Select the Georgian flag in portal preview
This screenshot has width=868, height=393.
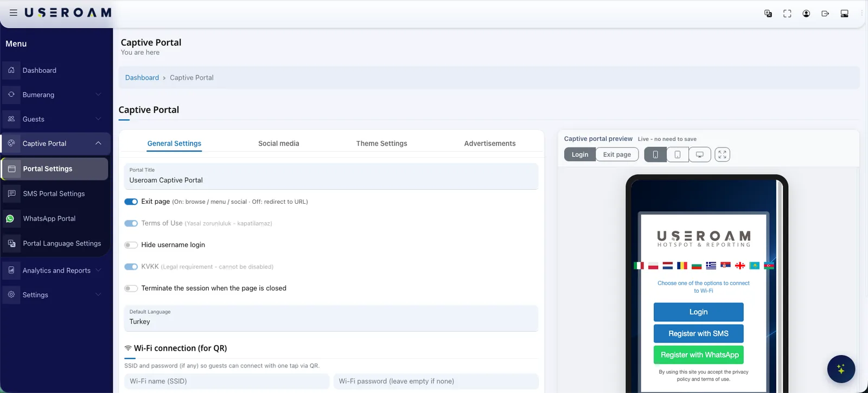pyautogui.click(x=740, y=266)
